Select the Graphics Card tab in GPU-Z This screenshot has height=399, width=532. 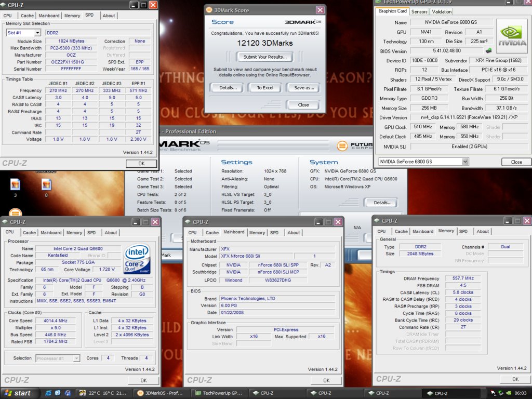pyautogui.click(x=392, y=11)
